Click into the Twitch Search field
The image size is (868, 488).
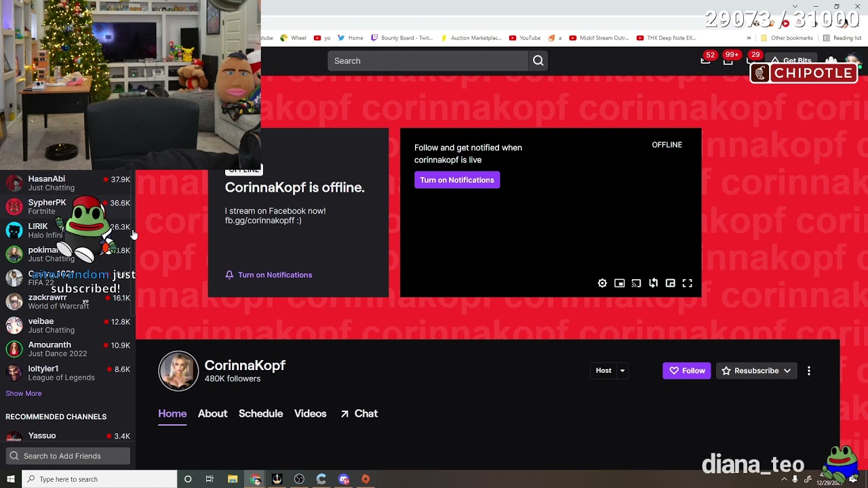(x=428, y=61)
